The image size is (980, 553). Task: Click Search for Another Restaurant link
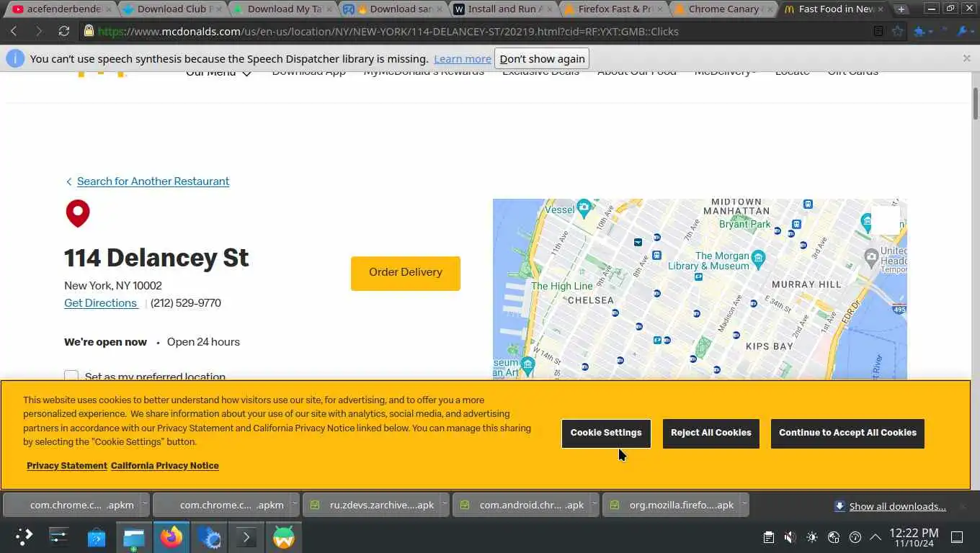click(153, 181)
